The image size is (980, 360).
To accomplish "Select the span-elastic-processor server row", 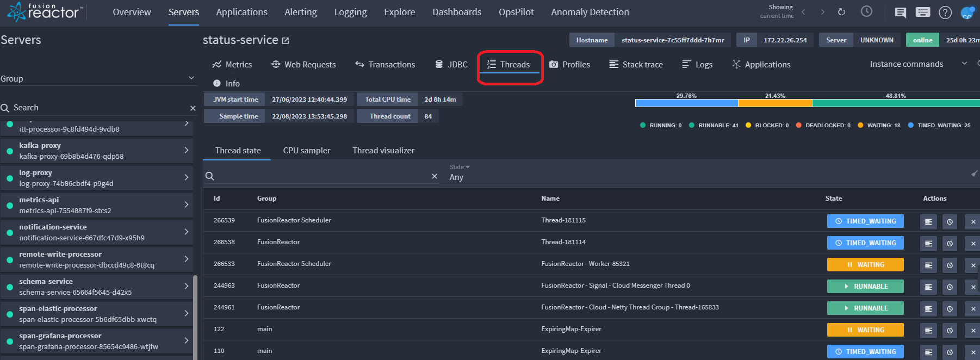I will (x=97, y=314).
